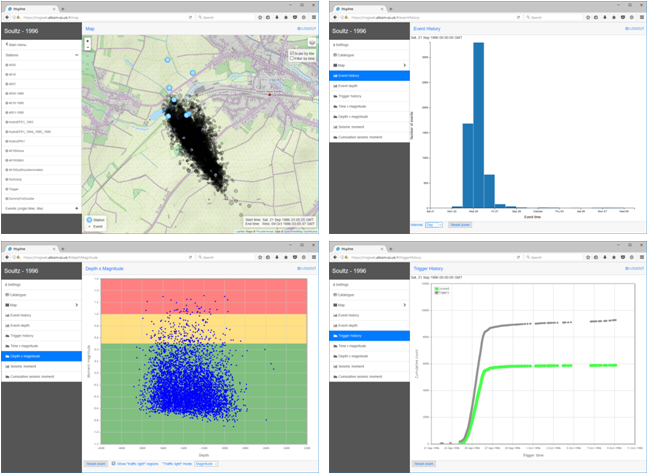The height and width of the screenshot is (474, 648).
Task: Toggle the Scale by Mw checkbox
Action: pyautogui.click(x=292, y=54)
